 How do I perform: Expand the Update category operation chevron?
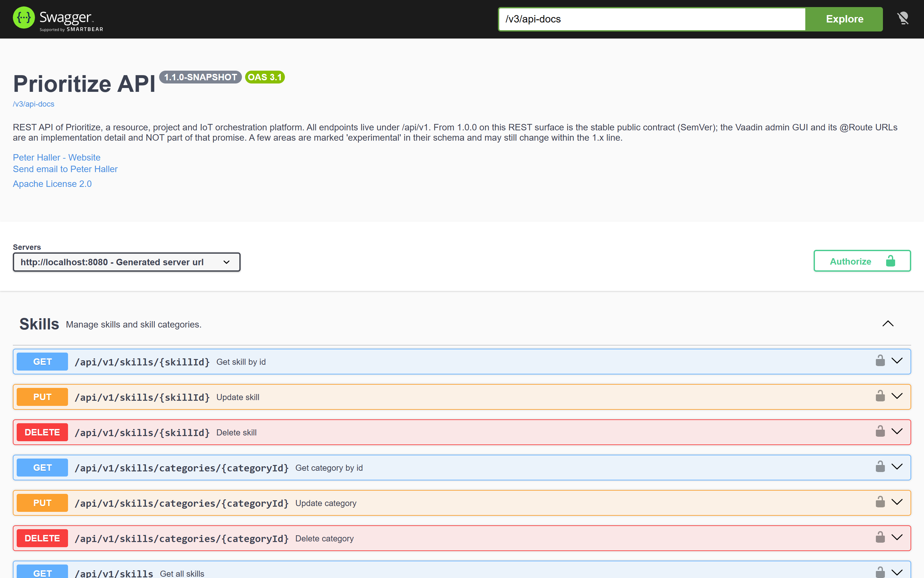pos(897,502)
